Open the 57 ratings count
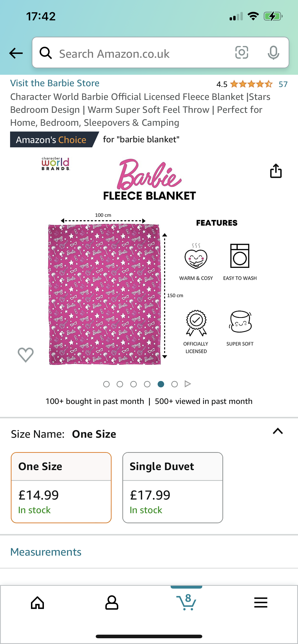Viewport: 298px width, 644px height. 283,84
